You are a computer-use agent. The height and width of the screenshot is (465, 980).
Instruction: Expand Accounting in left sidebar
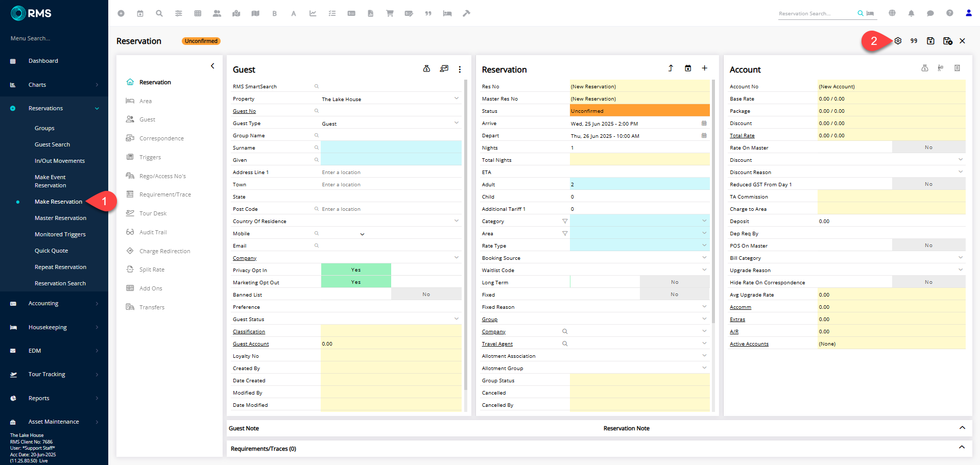point(54,303)
